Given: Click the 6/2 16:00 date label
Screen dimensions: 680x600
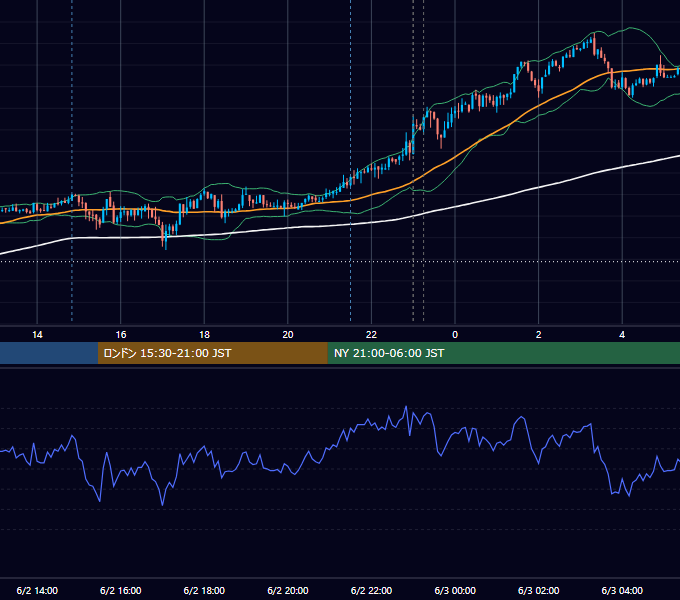Looking at the screenshot, I should point(121,590).
